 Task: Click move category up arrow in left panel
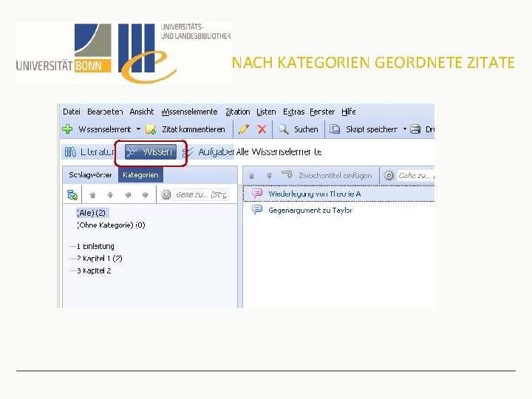[92, 195]
